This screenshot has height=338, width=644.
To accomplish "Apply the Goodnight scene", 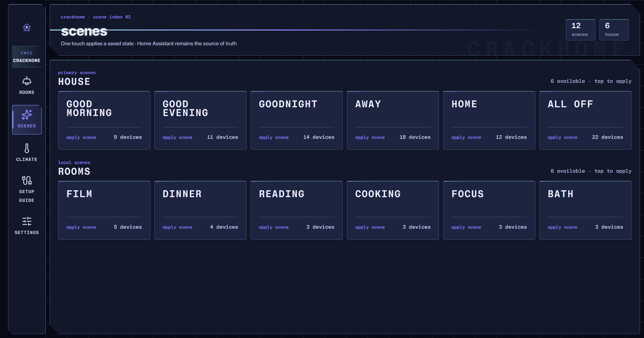I will click(297, 120).
